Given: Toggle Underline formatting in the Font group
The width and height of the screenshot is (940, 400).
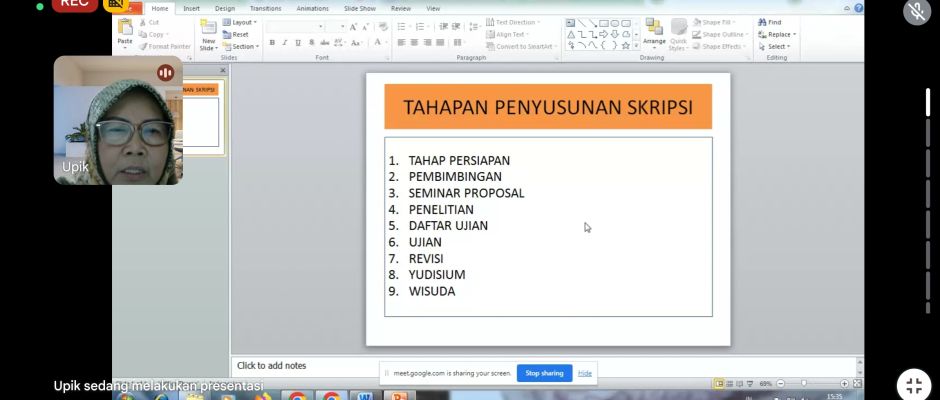Looking at the screenshot, I should 298,43.
